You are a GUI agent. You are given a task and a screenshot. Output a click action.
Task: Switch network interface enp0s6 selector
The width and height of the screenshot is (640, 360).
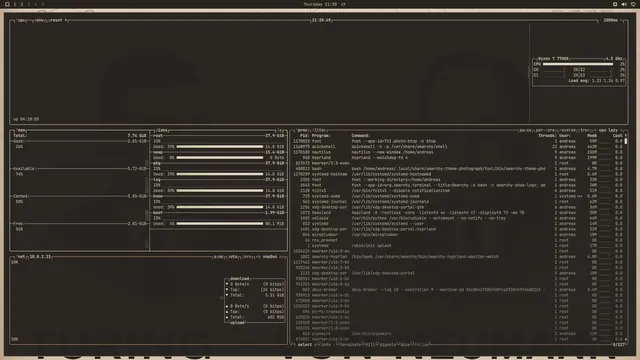click(x=270, y=257)
